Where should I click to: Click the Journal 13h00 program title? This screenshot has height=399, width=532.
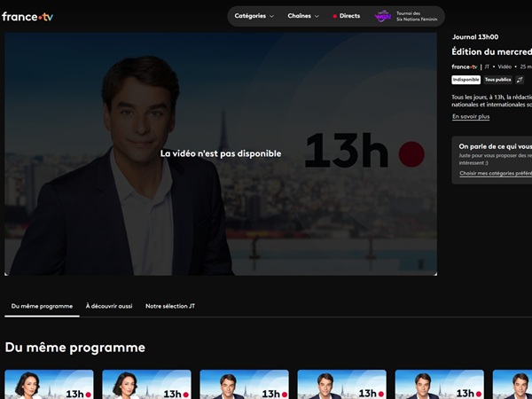tap(475, 37)
